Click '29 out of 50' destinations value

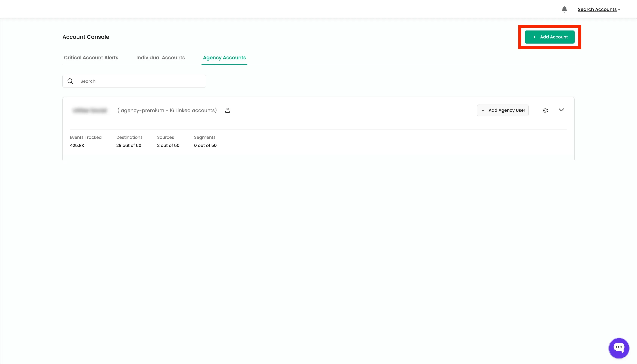pyautogui.click(x=129, y=145)
